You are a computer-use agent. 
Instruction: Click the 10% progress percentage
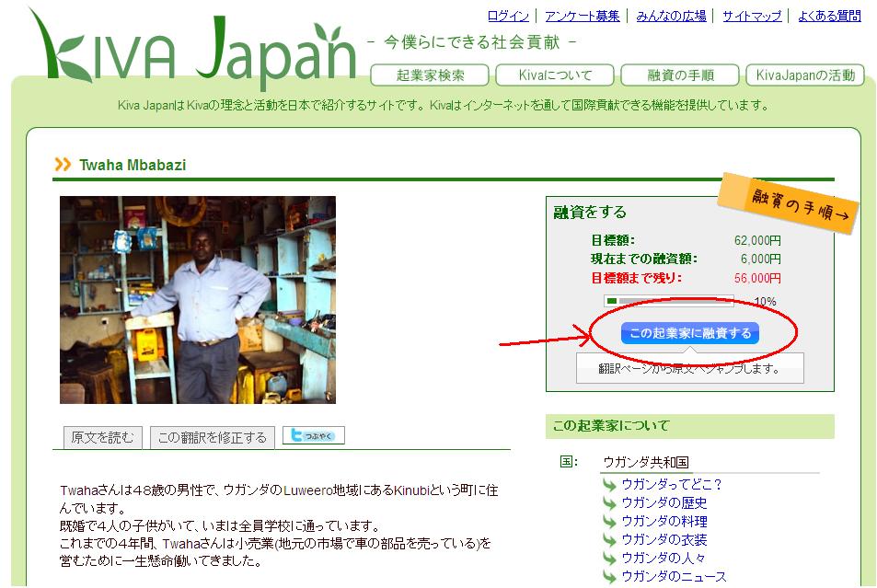coord(765,302)
